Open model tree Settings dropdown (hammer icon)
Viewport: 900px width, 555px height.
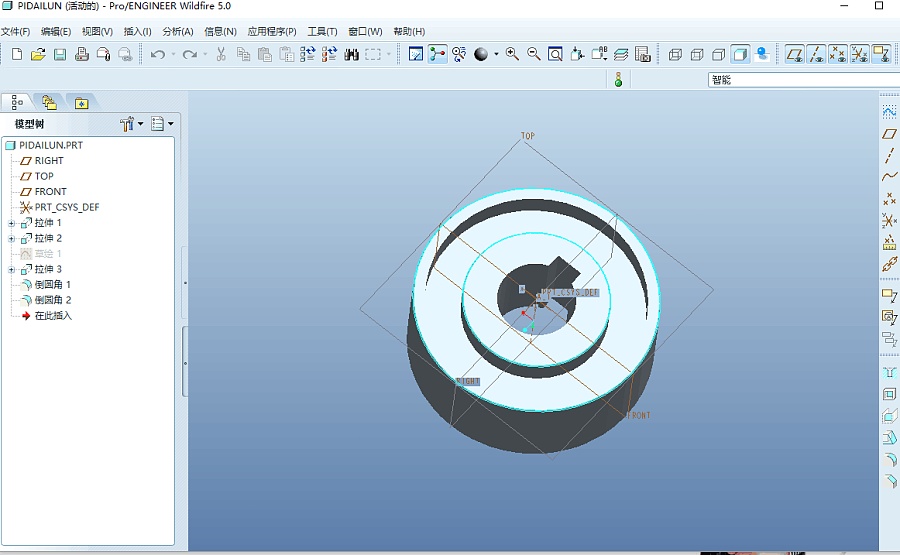tap(131, 123)
